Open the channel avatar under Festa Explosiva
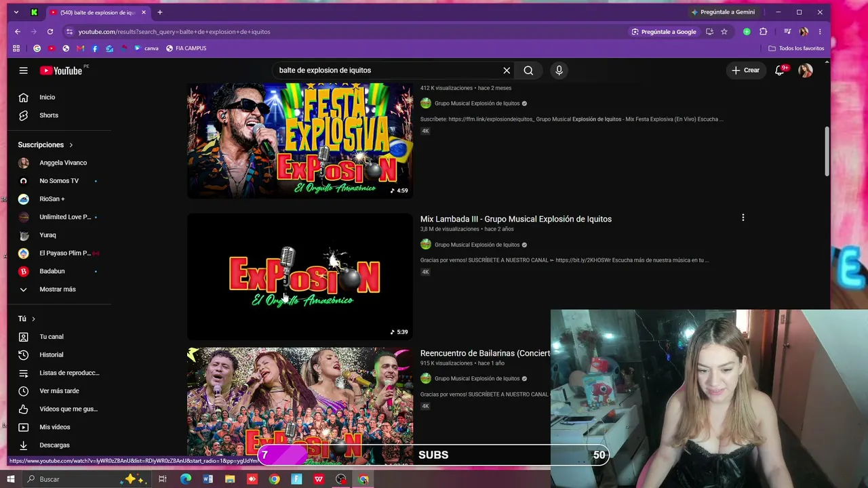The image size is (868, 488). coord(426,103)
